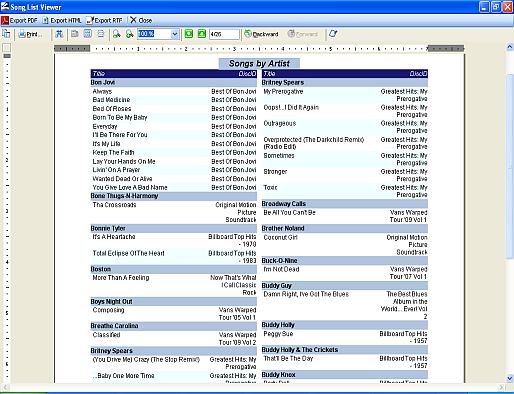Click the song Wanted Dead Or Alive
This screenshot has width=514, height=394.
(122, 179)
